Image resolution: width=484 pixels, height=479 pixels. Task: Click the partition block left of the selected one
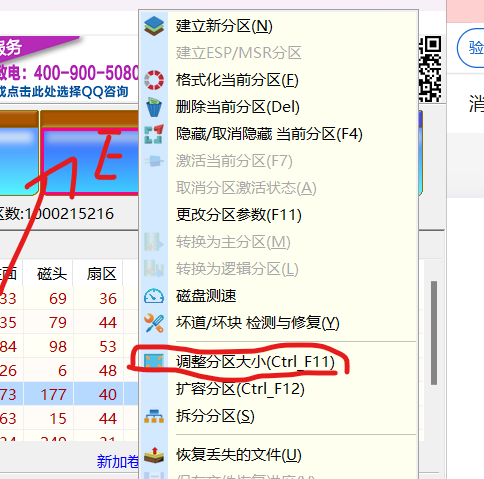19,153
